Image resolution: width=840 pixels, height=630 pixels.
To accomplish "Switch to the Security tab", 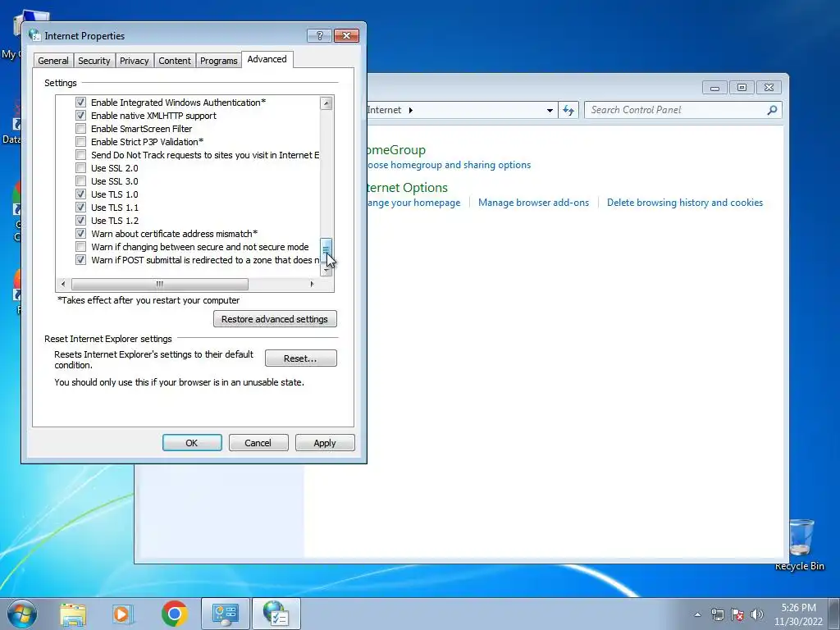I will point(94,61).
